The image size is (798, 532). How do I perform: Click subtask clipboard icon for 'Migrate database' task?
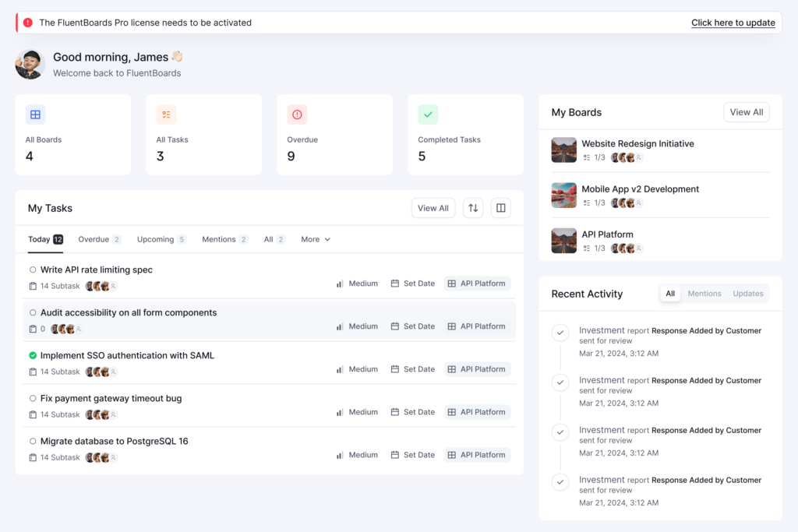pos(33,457)
